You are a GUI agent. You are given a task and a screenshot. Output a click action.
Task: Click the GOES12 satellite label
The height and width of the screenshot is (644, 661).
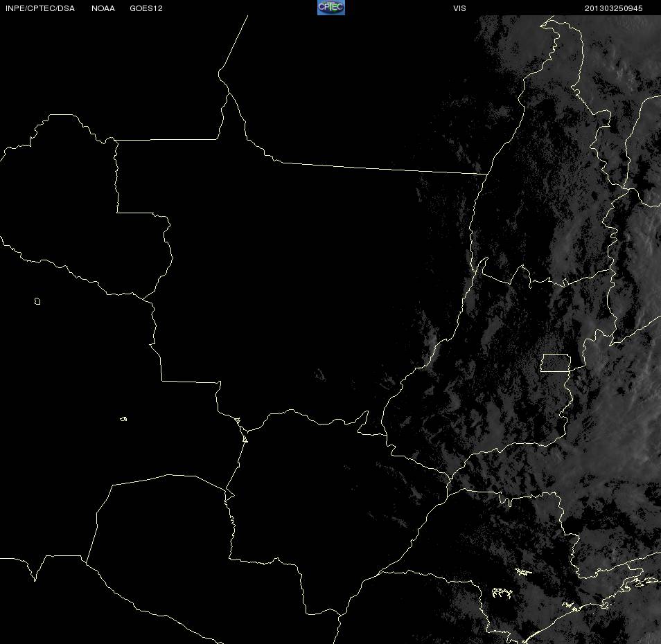coord(146,8)
